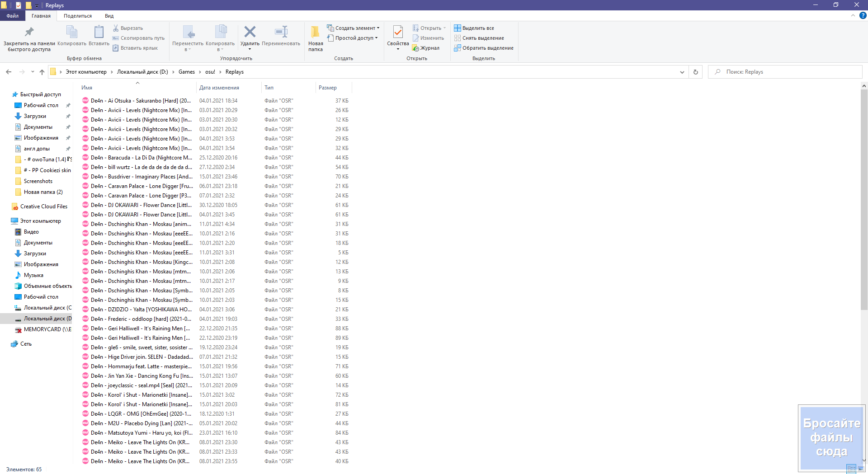Click the Свойства (Properties) icon

[x=398, y=33]
